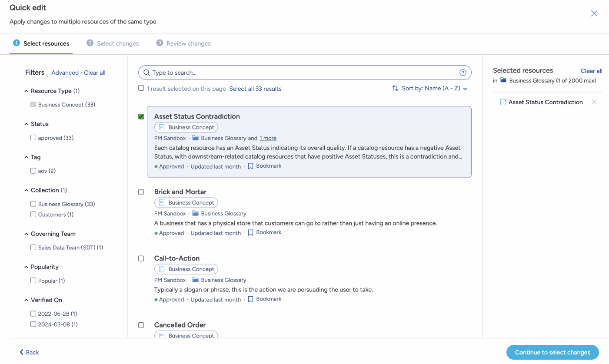This screenshot has height=364, width=609.
Task: Select all 33 results
Action: pos(255,88)
